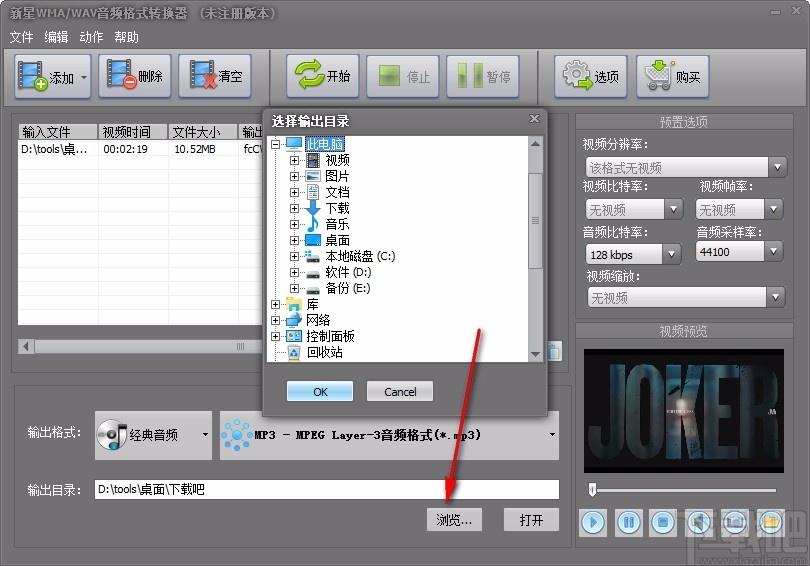Select the 控制面板 icon

[x=294, y=336]
